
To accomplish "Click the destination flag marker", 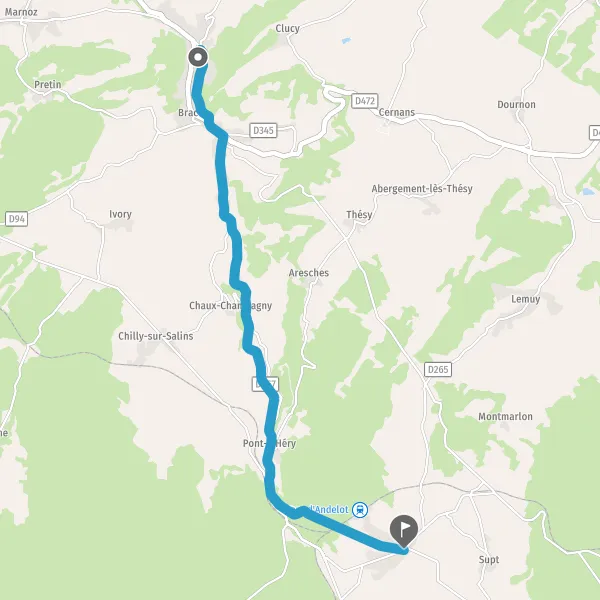I will point(404,531).
